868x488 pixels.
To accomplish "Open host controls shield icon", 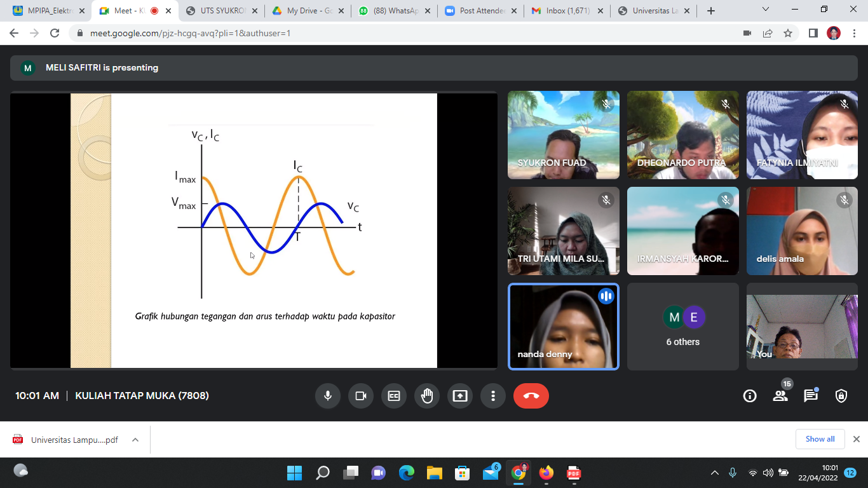I will [841, 396].
